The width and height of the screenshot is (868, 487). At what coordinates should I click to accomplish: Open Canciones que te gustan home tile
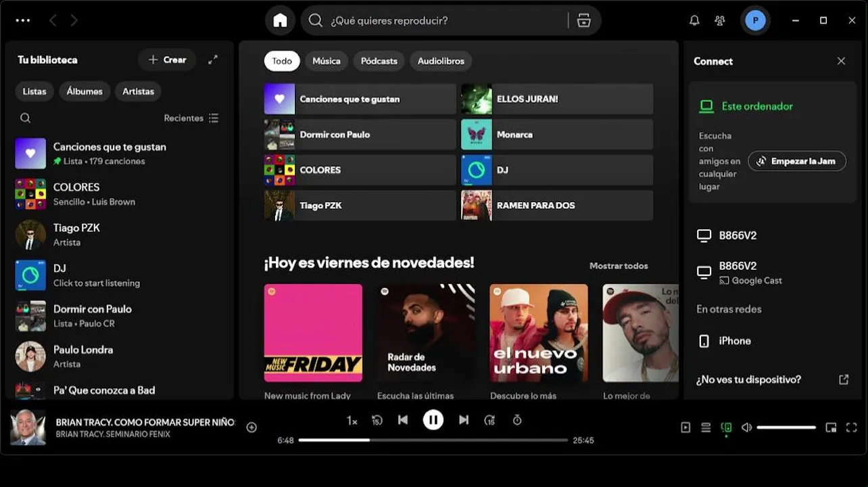[360, 99]
